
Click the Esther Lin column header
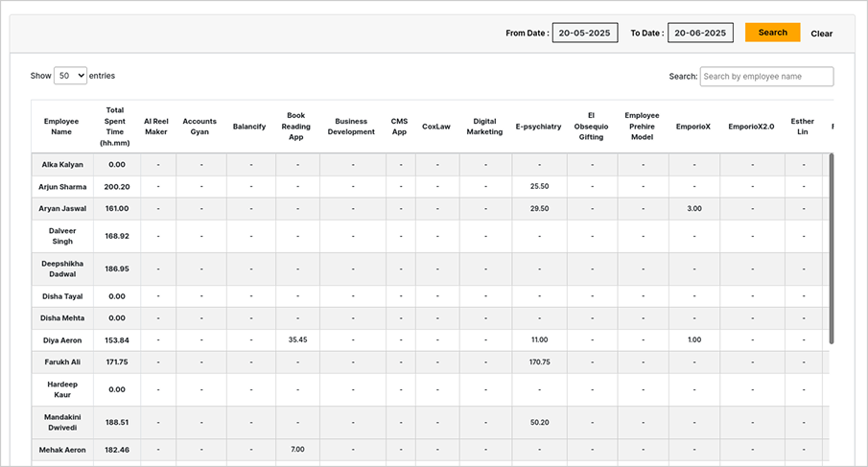pos(802,127)
